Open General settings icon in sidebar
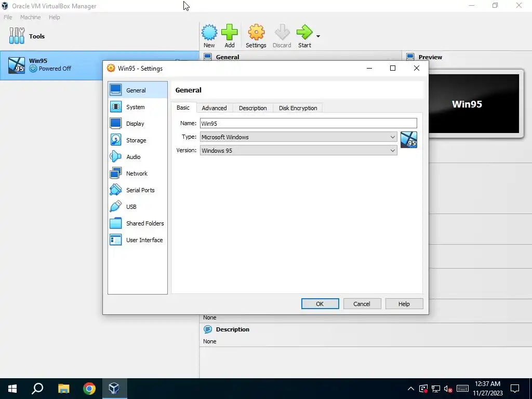 pyautogui.click(x=116, y=90)
